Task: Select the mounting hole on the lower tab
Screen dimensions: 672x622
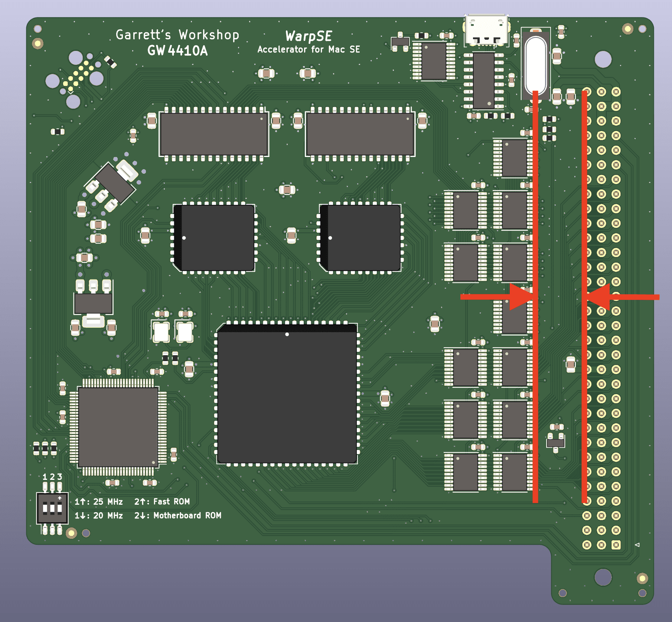Action: tap(603, 577)
